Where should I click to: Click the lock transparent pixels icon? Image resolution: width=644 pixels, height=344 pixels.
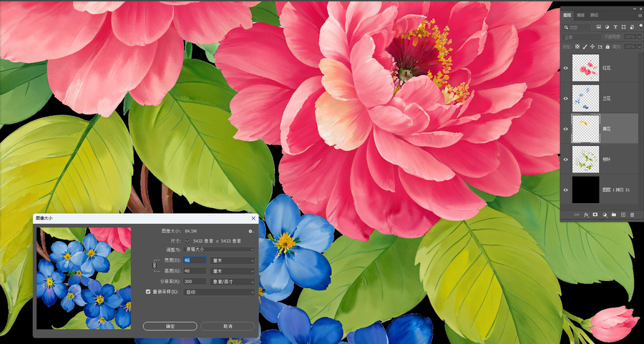point(577,46)
